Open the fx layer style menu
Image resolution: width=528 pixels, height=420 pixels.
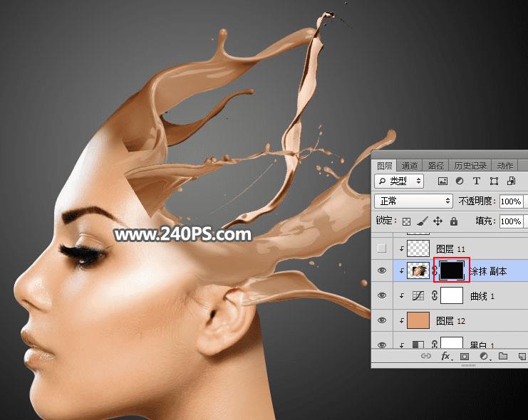pos(446,356)
